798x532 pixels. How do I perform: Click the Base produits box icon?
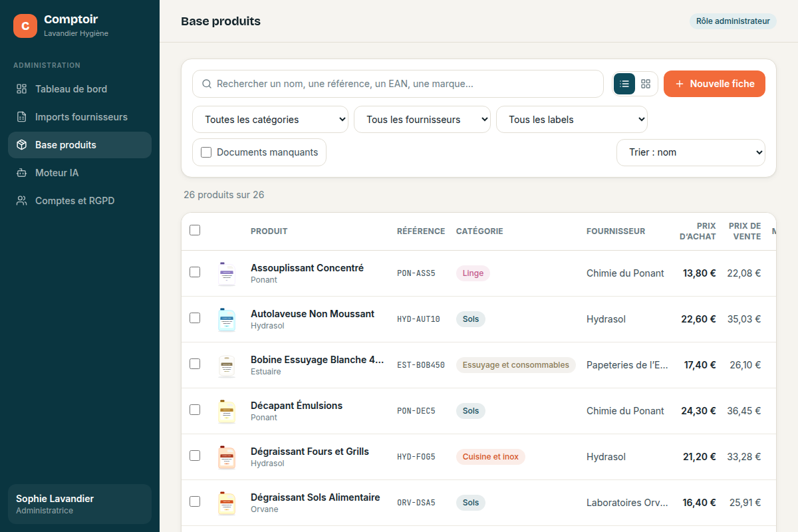[x=22, y=145]
